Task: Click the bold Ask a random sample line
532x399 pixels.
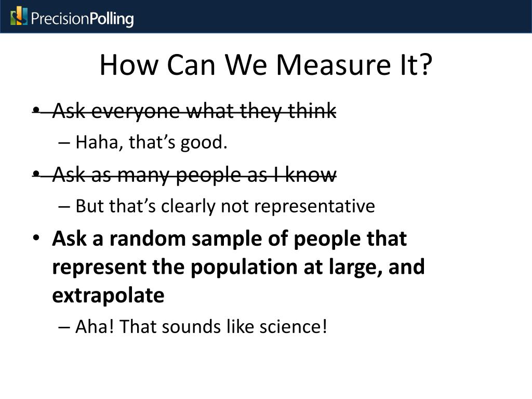Action: (x=229, y=238)
